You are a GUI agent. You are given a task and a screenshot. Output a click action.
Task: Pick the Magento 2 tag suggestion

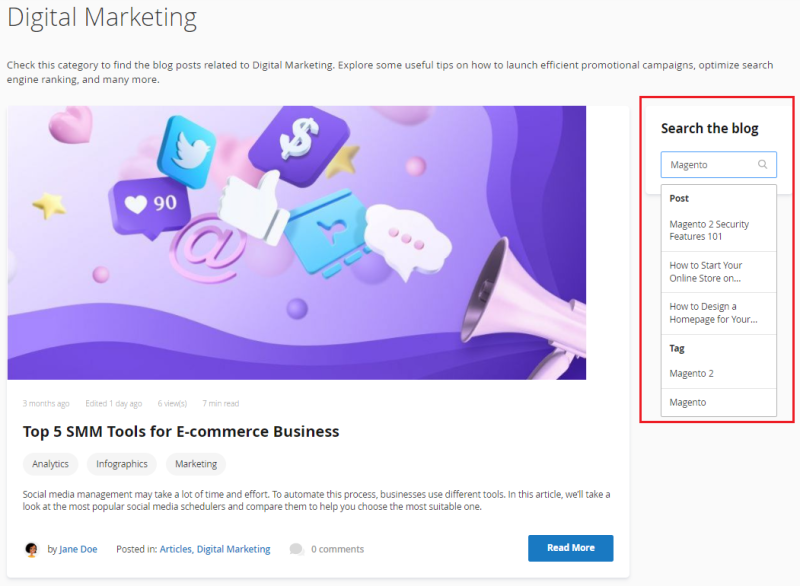pyautogui.click(x=691, y=373)
